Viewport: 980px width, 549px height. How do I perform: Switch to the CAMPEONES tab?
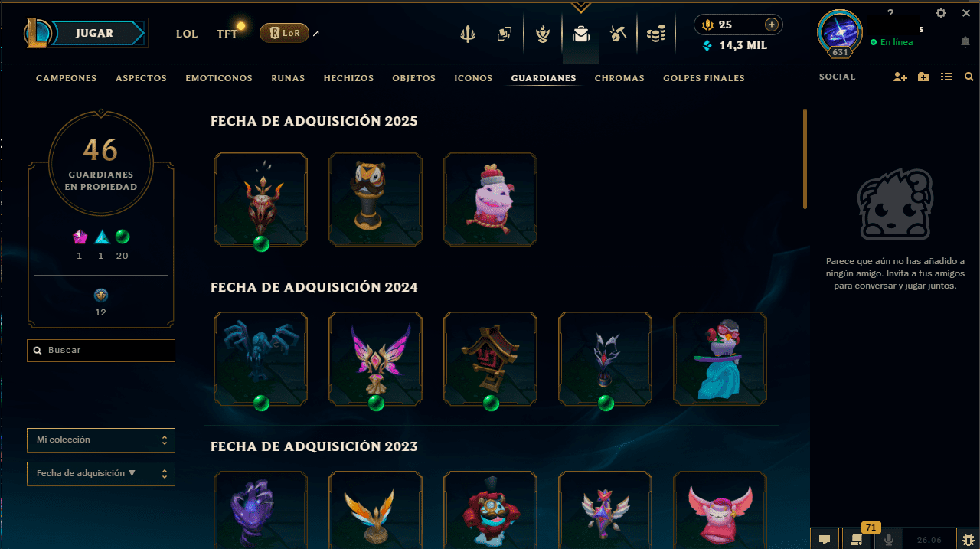[x=67, y=78]
